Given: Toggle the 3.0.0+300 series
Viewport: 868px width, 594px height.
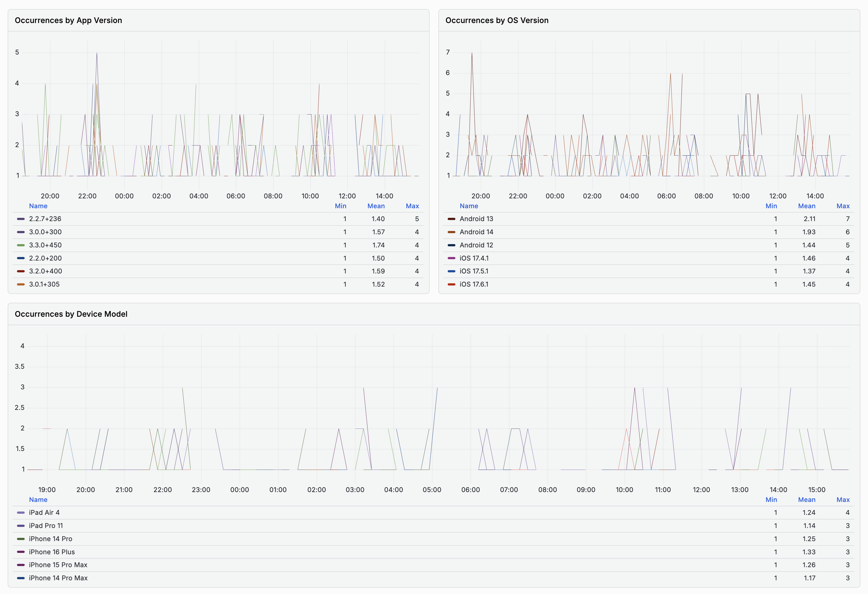Looking at the screenshot, I should 45,232.
